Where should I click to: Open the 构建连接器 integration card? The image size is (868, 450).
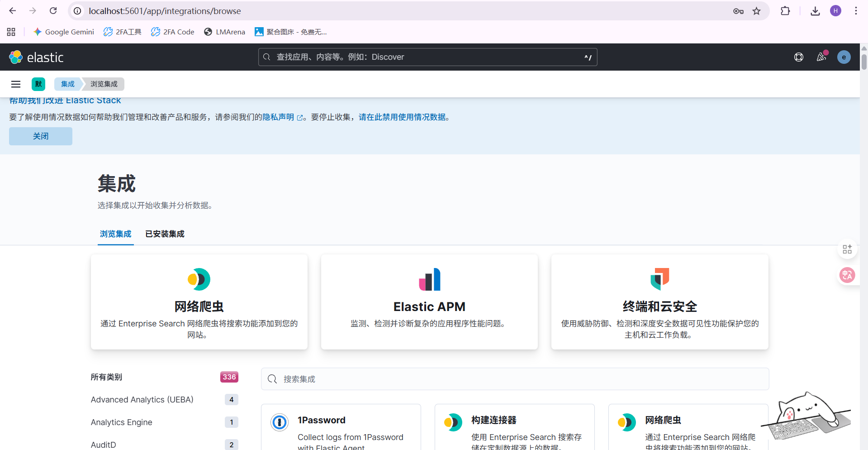pos(515,427)
